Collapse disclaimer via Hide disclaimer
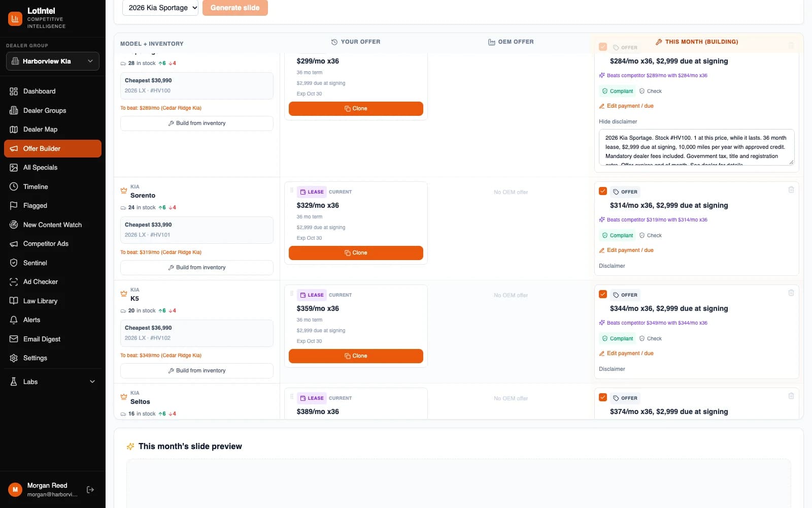This screenshot has height=508, width=812. pos(618,121)
